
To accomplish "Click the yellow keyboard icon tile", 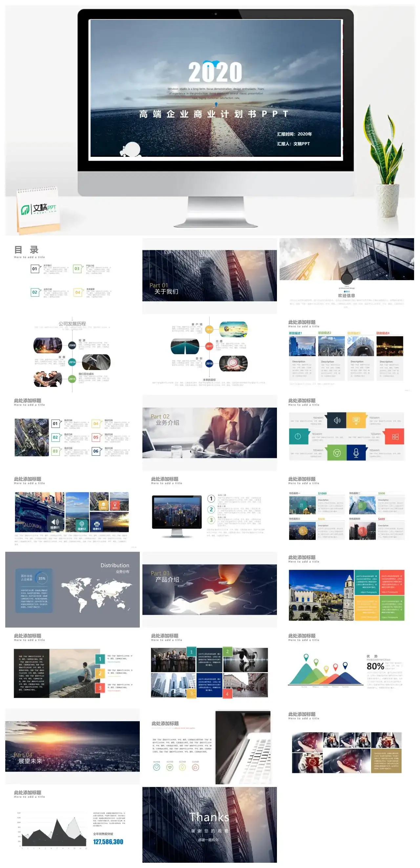I will 356,420.
